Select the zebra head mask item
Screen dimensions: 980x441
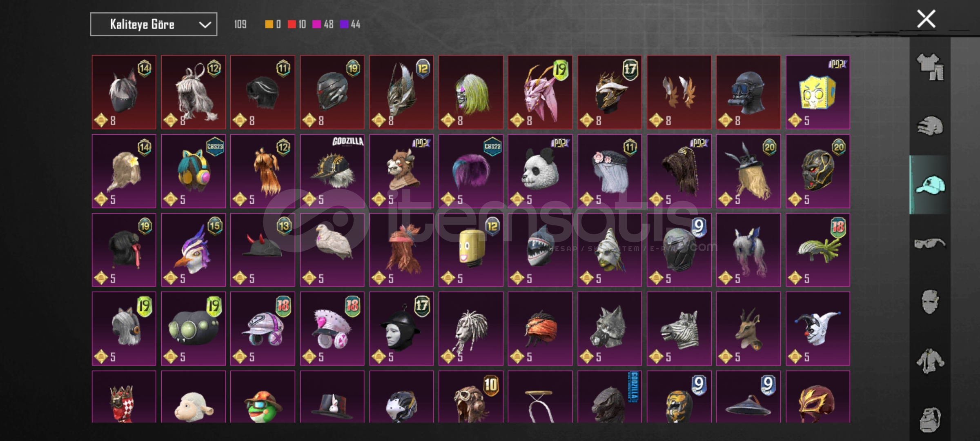(x=679, y=329)
